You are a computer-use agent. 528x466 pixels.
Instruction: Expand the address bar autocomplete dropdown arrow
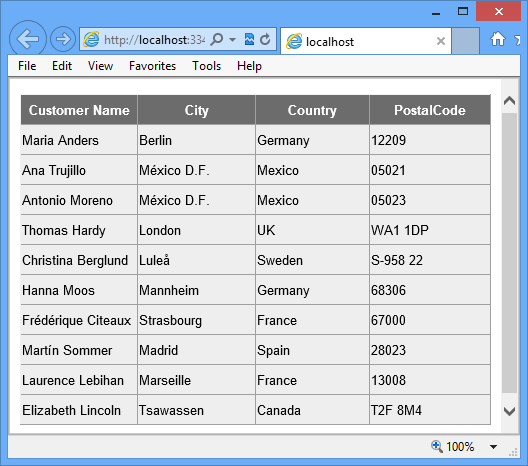[x=232, y=40]
